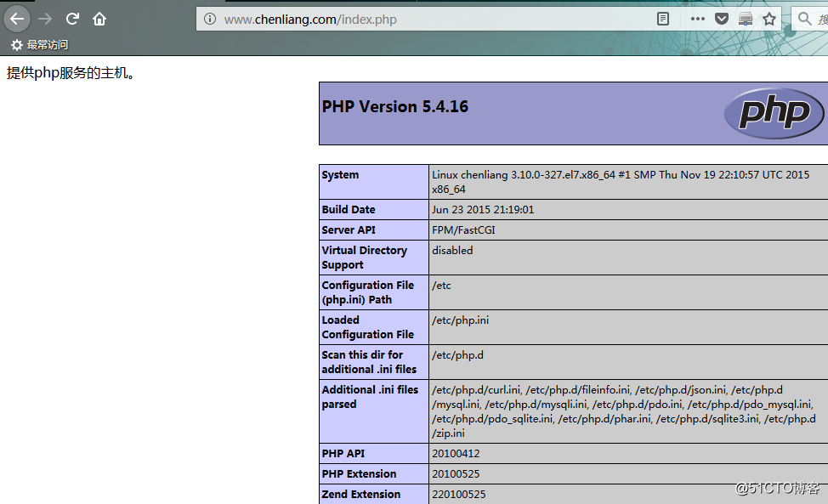This screenshot has width=828, height=504.
Task: Click the PHP logo image
Action: tap(774, 113)
